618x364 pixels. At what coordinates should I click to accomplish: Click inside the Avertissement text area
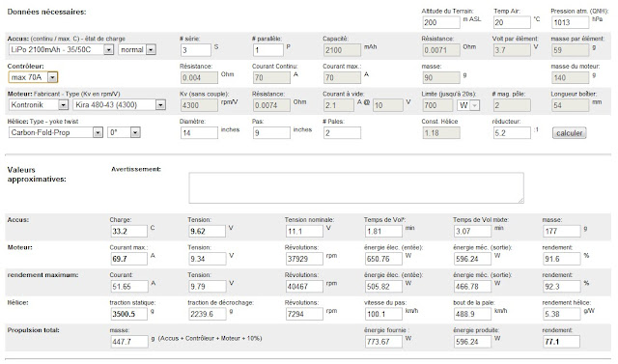356,188
